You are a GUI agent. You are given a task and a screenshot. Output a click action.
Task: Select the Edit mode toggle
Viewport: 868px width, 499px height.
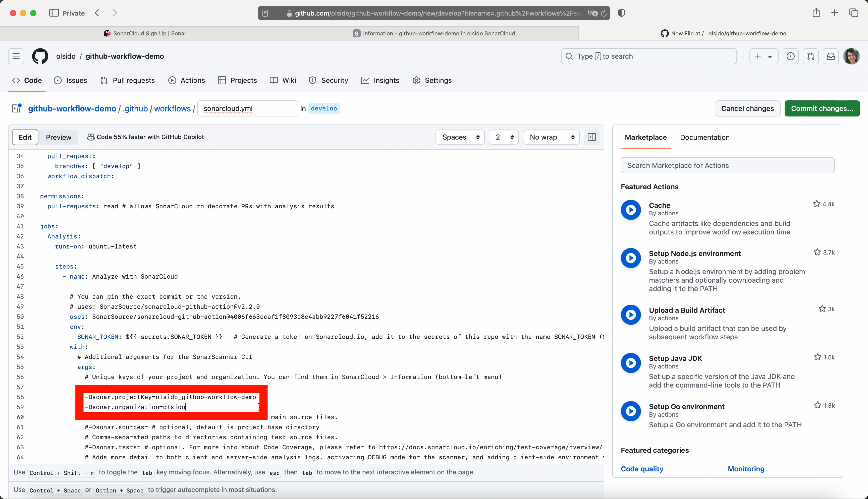pos(25,137)
